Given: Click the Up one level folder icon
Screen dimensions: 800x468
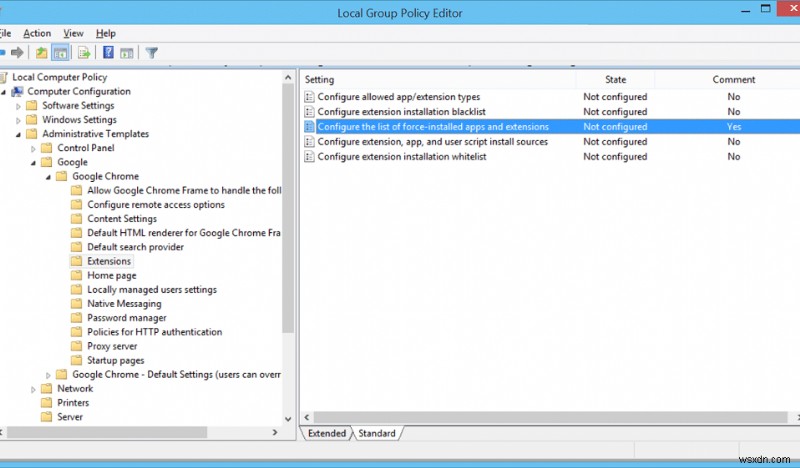Looking at the screenshot, I should click(41, 53).
